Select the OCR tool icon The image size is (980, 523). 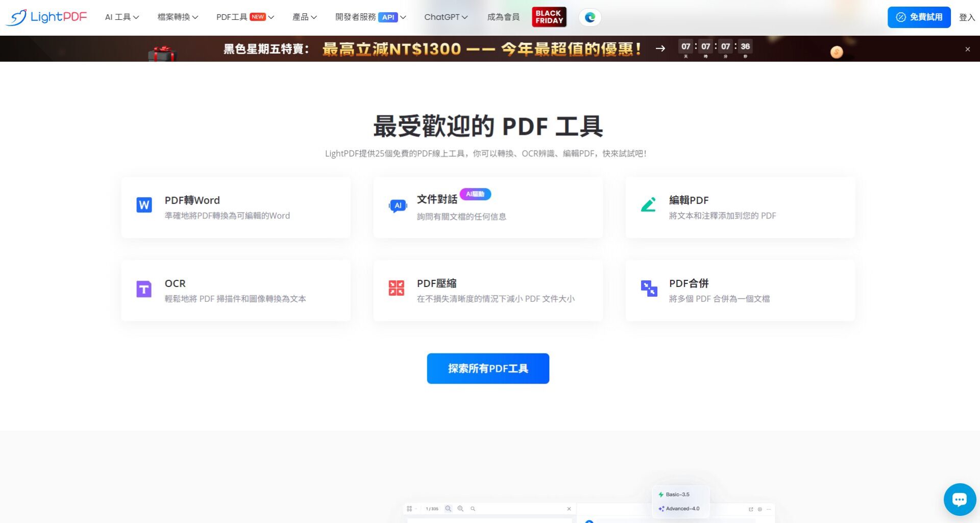tap(143, 289)
